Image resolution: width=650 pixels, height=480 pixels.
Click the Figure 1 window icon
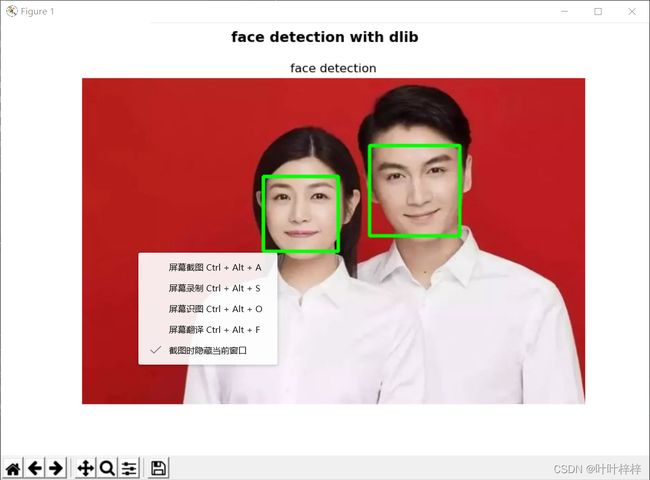click(12, 11)
